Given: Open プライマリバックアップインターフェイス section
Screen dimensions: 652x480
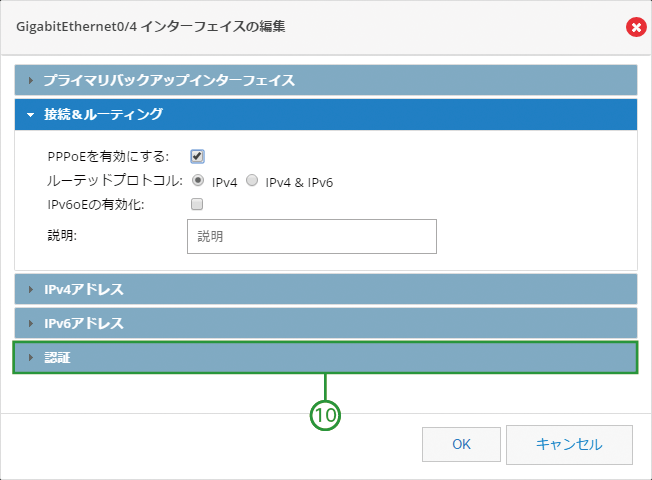Looking at the screenshot, I should click(326, 80).
